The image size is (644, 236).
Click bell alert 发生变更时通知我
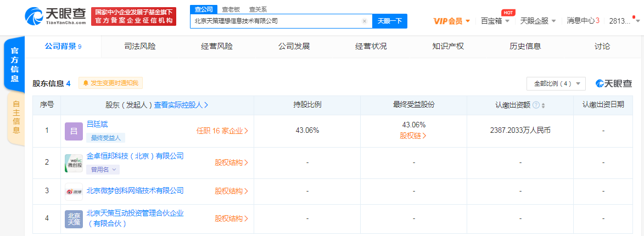click(x=110, y=83)
